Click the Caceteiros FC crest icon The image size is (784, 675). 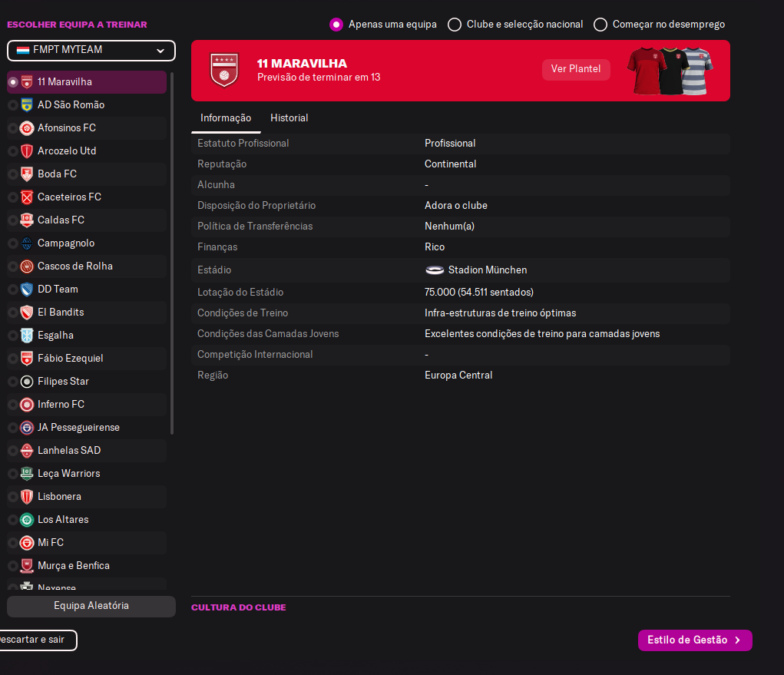point(27,197)
